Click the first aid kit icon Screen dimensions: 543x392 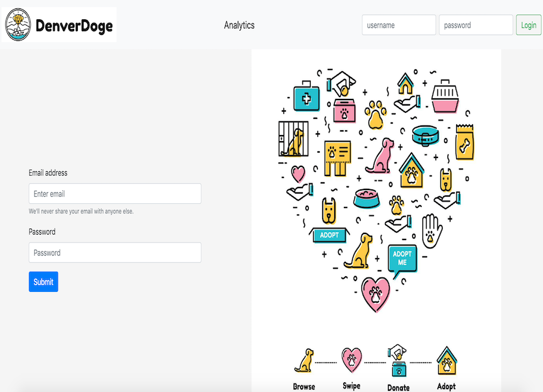pos(306,96)
